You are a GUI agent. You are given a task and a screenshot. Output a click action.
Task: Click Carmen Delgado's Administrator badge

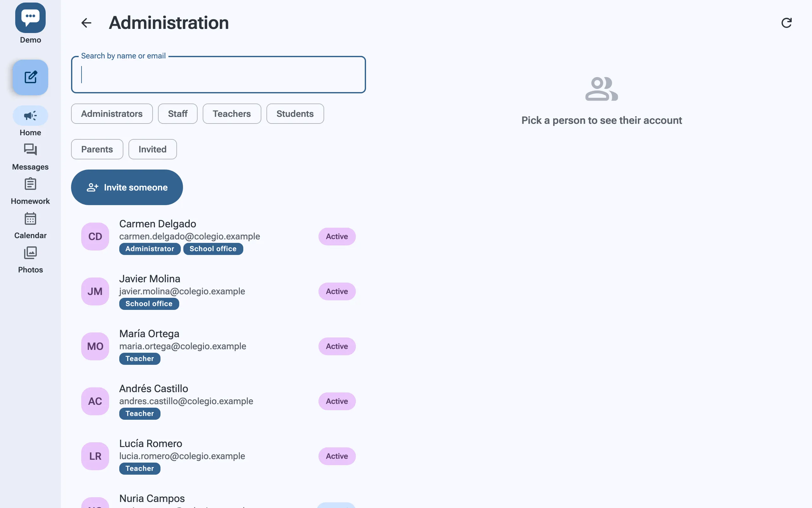(150, 249)
